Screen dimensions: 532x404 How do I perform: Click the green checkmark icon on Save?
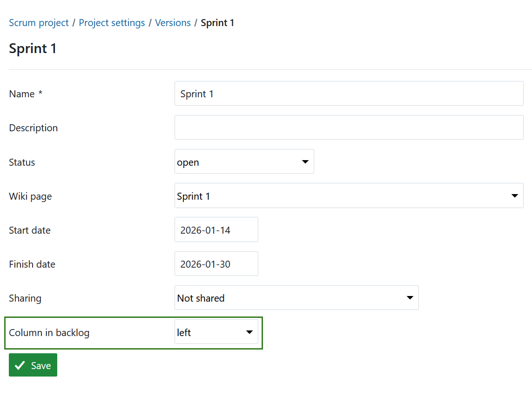tap(19, 365)
